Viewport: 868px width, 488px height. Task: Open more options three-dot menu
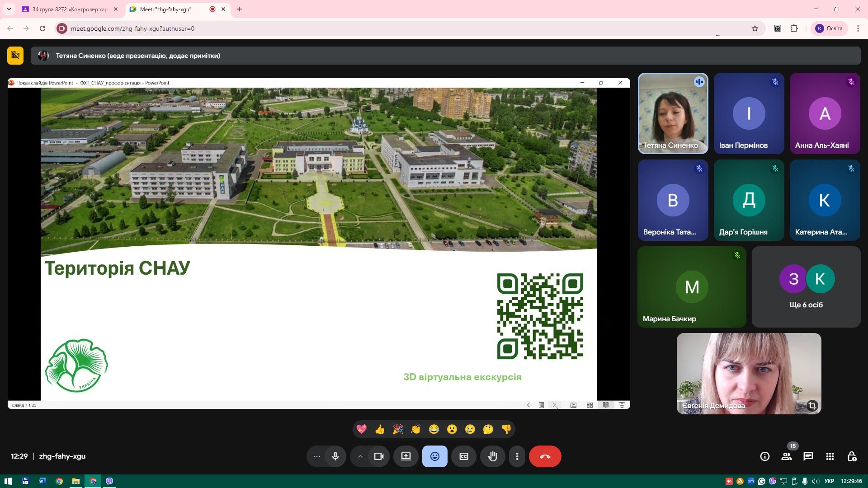click(517, 456)
